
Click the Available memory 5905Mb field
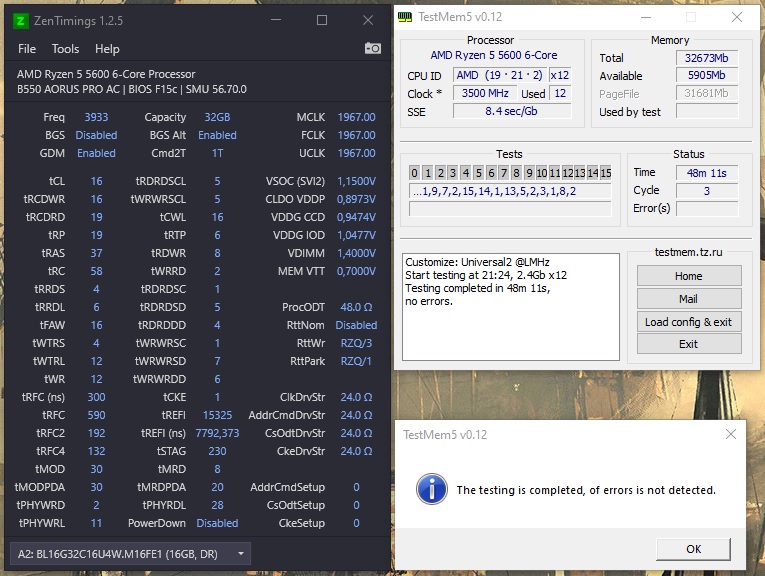[706, 76]
